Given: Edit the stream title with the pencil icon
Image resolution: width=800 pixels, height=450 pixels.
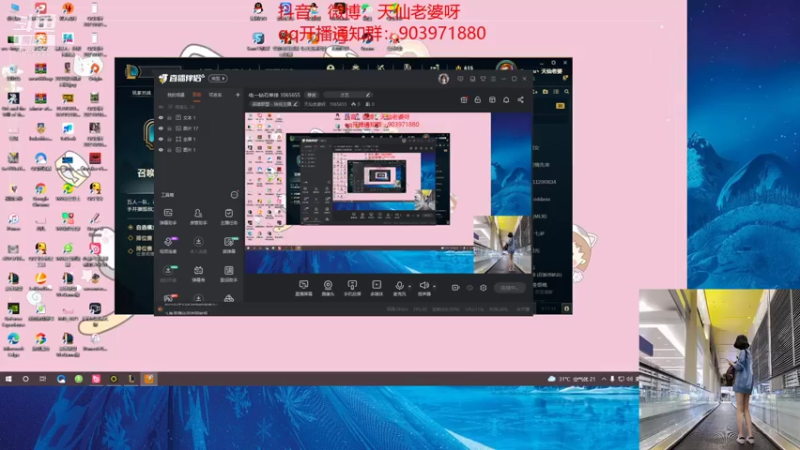Looking at the screenshot, I should 368,95.
